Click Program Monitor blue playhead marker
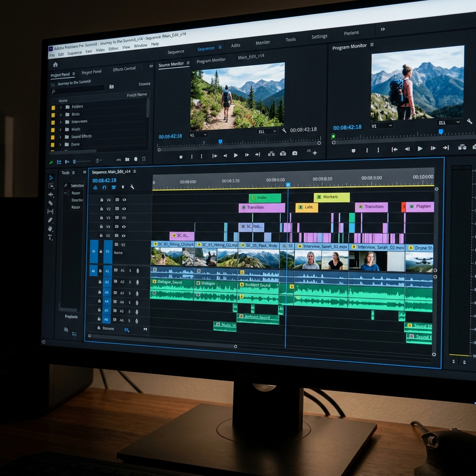 pos(441,132)
